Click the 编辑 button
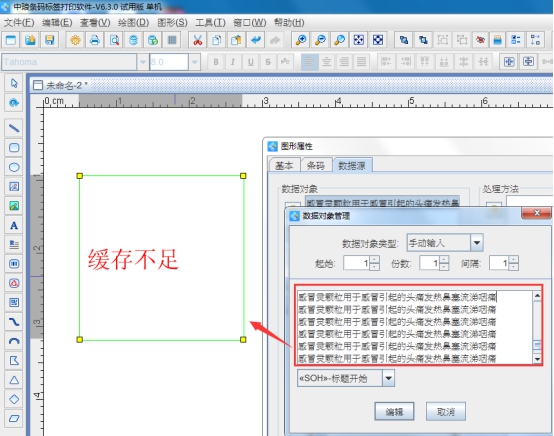The width and height of the screenshot is (554, 436). coord(394,411)
